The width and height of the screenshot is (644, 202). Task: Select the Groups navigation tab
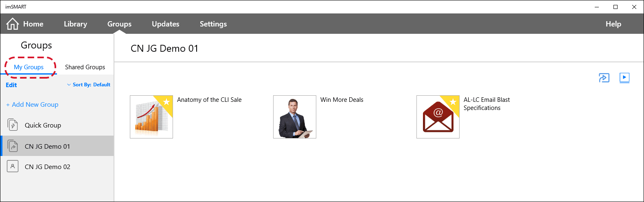tap(119, 24)
